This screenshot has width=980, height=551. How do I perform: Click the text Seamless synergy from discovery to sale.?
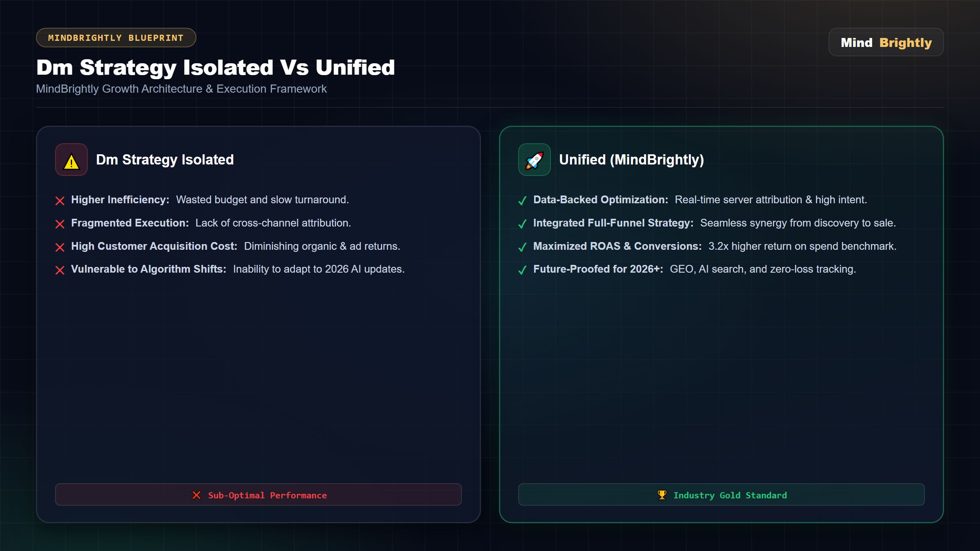(798, 223)
